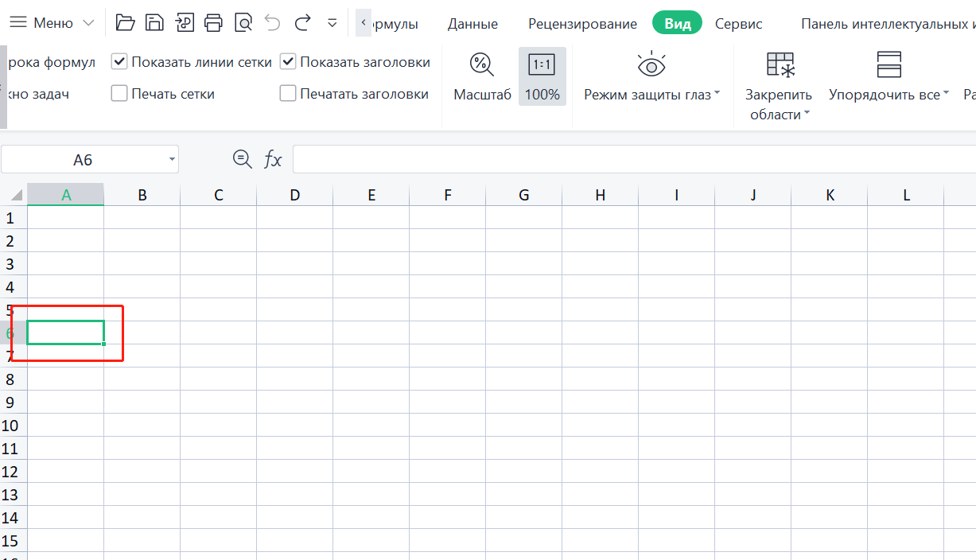This screenshot has width=976, height=560.
Task: Click the Print icon in the quick toolbar
Action: click(213, 22)
